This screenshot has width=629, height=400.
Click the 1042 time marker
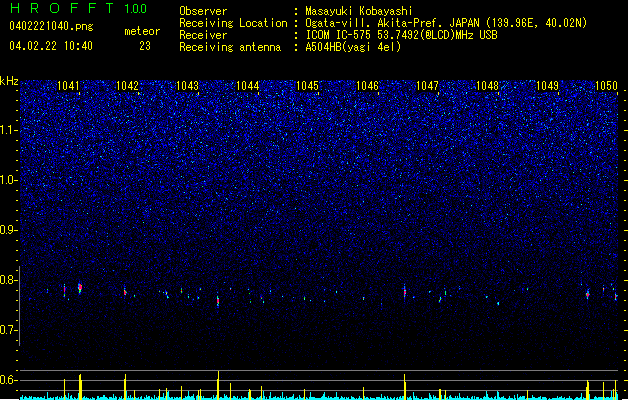tap(127, 86)
